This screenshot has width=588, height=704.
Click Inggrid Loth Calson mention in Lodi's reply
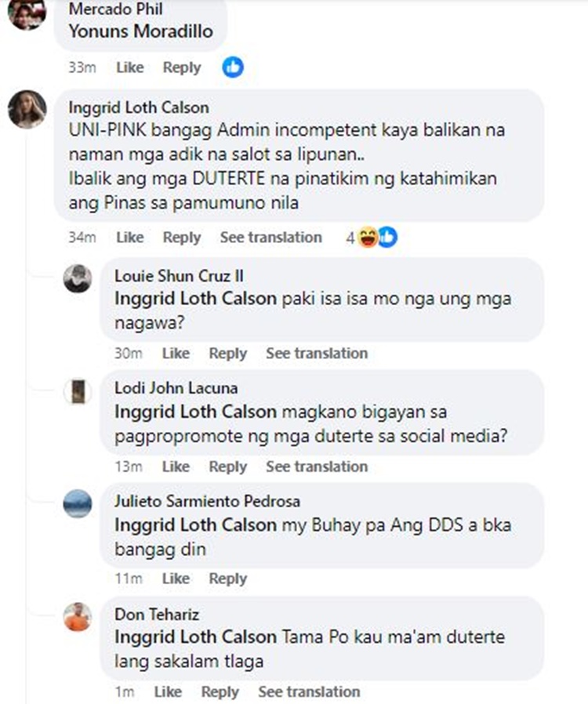[195, 412]
